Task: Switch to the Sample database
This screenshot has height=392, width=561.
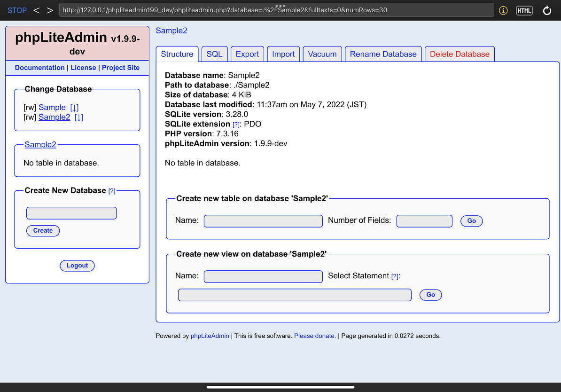Action: click(52, 107)
